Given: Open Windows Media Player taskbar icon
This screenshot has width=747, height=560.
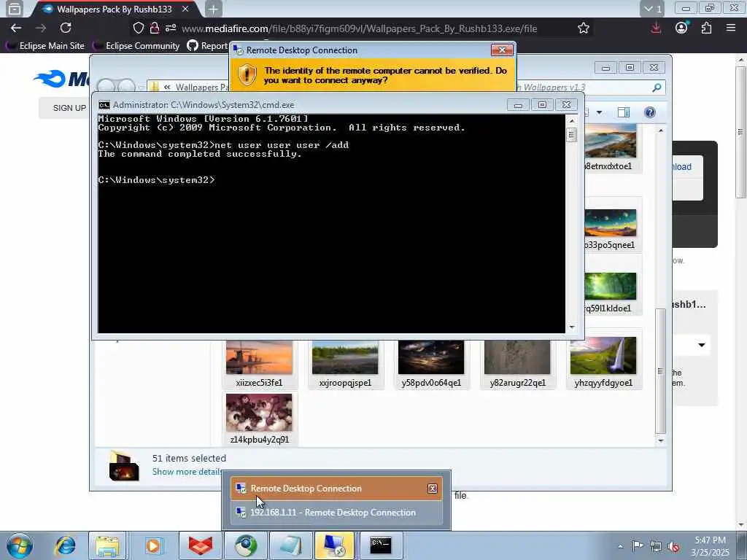Looking at the screenshot, I should click(153, 545).
